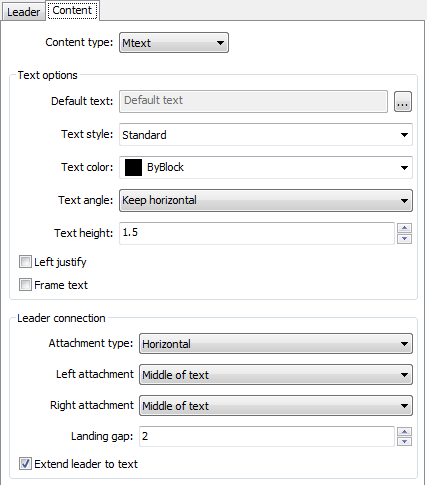Viewport: 427px width, 485px height.
Task: Click the Landing gap input field
Action: (x=267, y=436)
